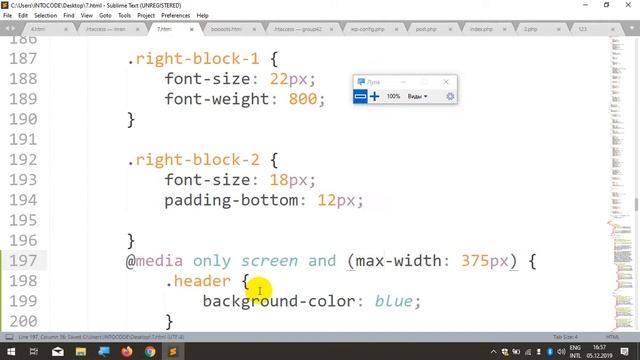
Task: Click the .right-block-1 selector text
Action: click(x=193, y=59)
